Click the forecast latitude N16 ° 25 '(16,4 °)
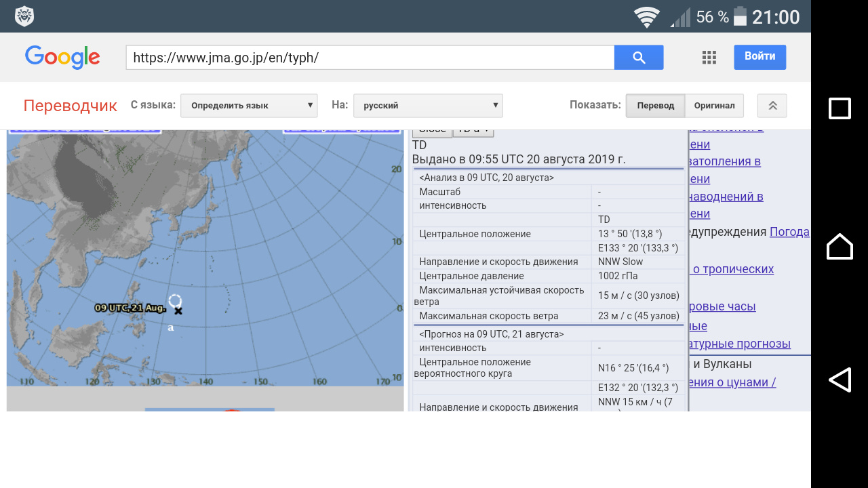This screenshot has height=488, width=868. (633, 368)
